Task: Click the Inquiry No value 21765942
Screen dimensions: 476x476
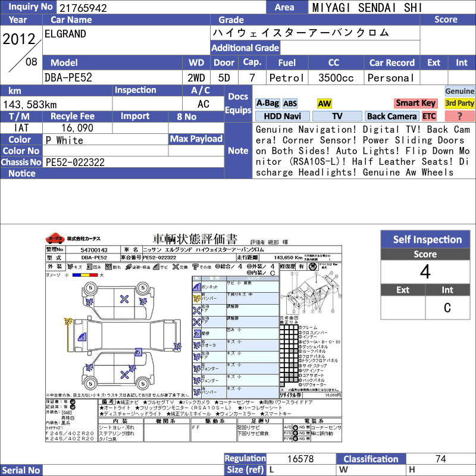Action: point(83,8)
